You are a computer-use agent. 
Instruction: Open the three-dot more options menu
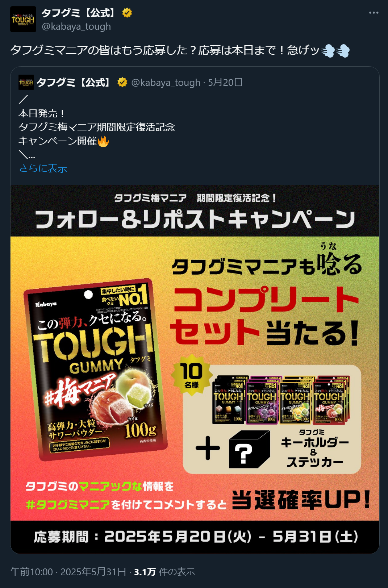point(374,13)
